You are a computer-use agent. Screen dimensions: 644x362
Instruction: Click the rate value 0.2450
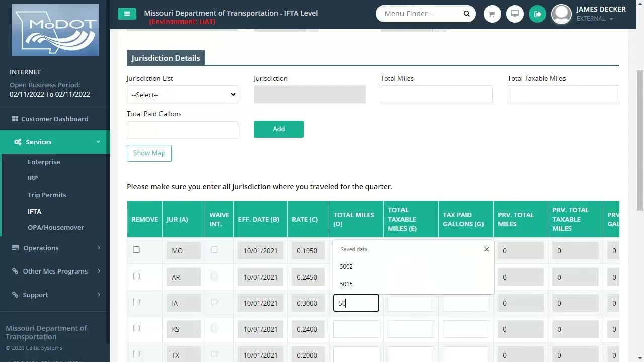click(x=307, y=277)
